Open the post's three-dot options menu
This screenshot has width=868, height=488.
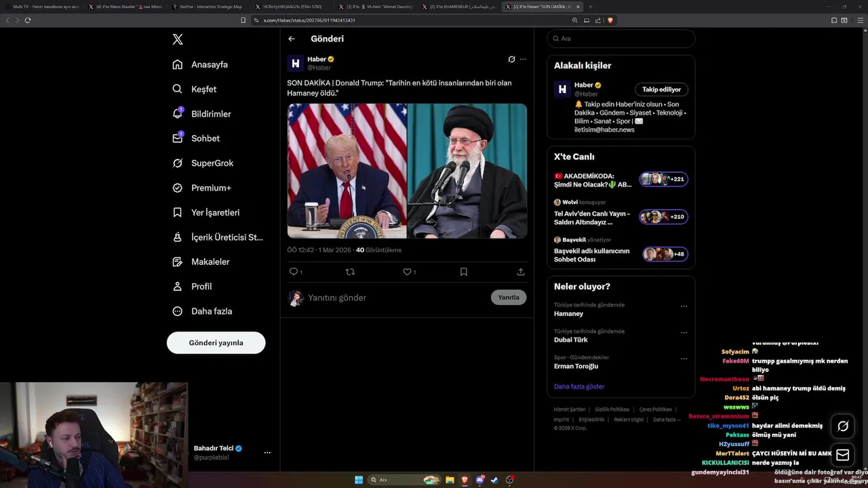click(x=523, y=59)
